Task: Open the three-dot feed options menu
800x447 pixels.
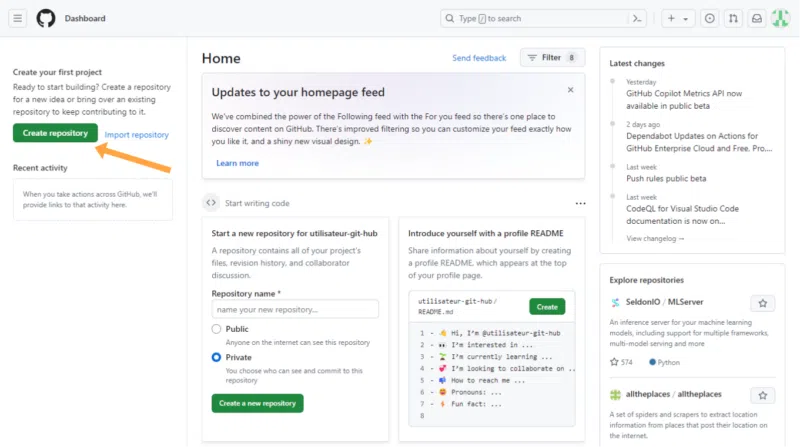Action: click(580, 203)
